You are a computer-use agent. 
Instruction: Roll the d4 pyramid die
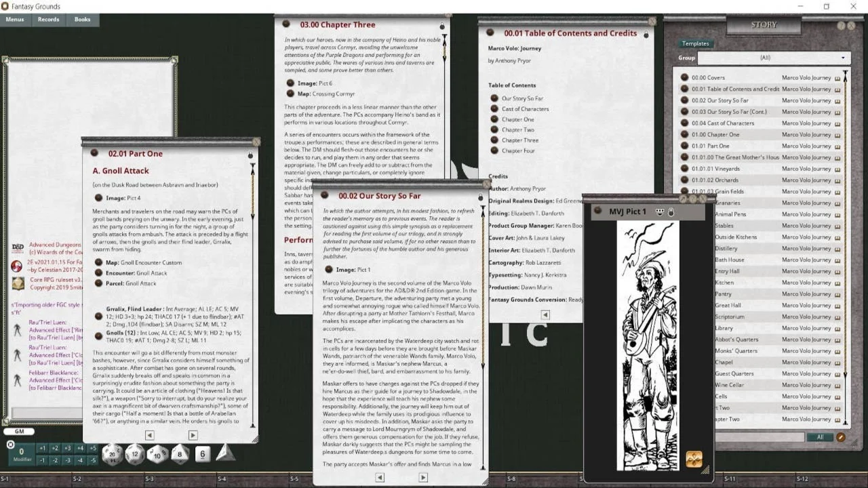[225, 453]
